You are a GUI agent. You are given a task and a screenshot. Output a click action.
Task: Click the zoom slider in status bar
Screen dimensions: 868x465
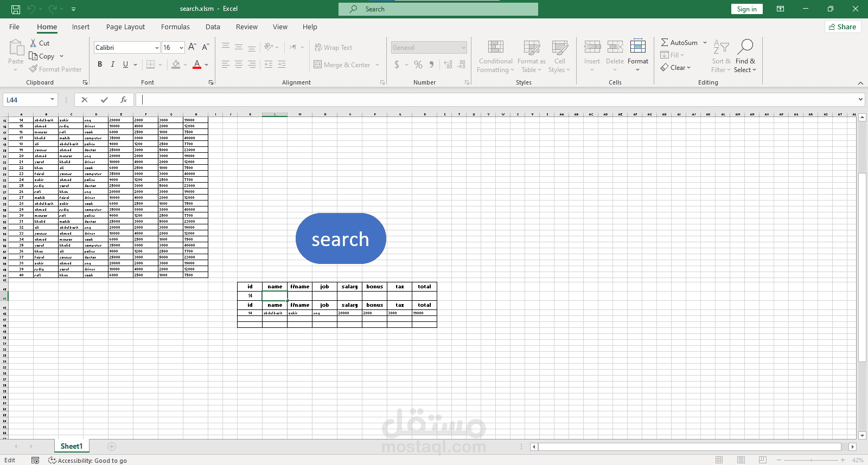tap(811, 460)
